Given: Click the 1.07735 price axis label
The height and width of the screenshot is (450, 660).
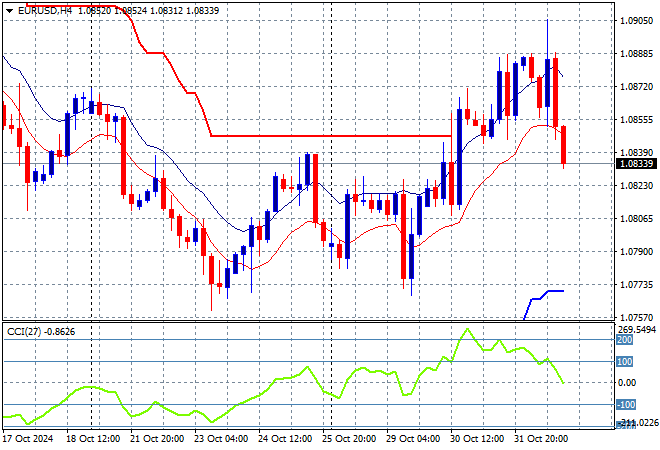Looking at the screenshot, I should pyautogui.click(x=636, y=285).
